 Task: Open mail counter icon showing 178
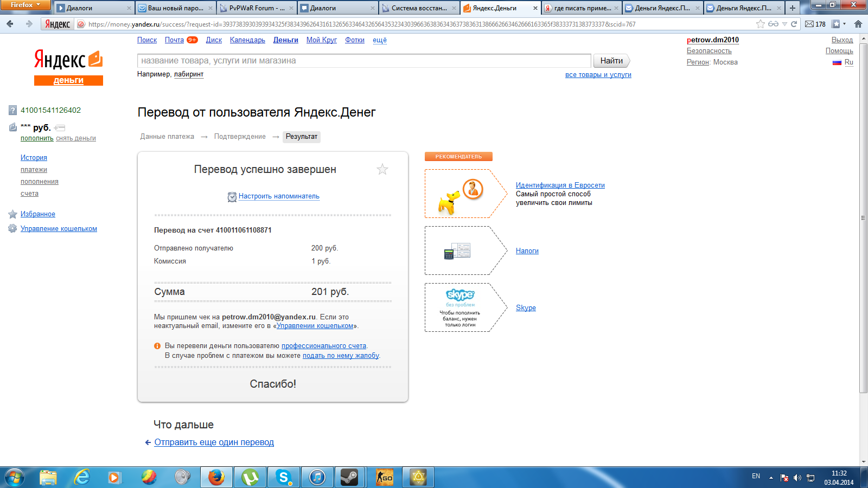(815, 24)
